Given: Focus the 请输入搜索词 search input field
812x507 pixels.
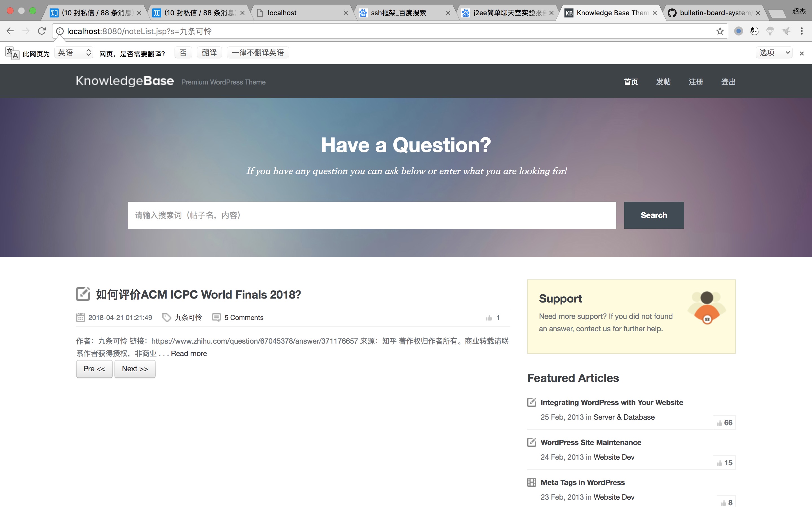Looking at the screenshot, I should tap(372, 215).
